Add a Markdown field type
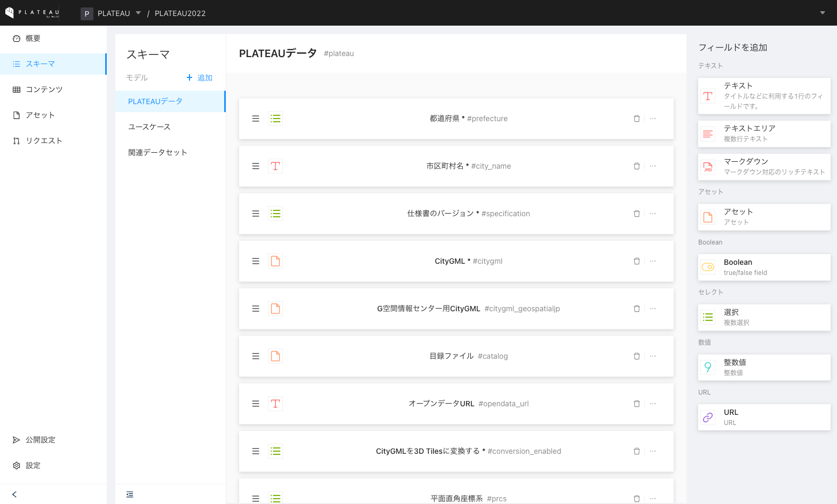Viewport: 837px width, 504px height. tap(764, 167)
